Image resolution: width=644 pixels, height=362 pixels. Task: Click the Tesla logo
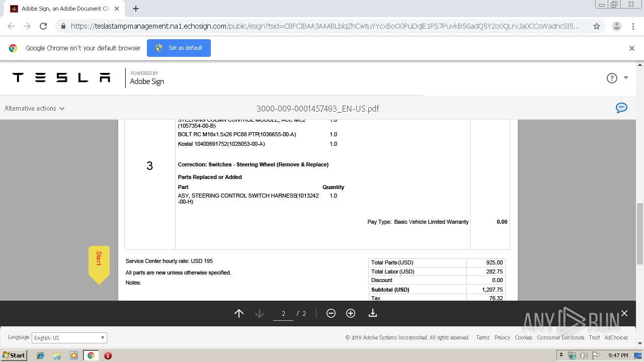pos(61,77)
